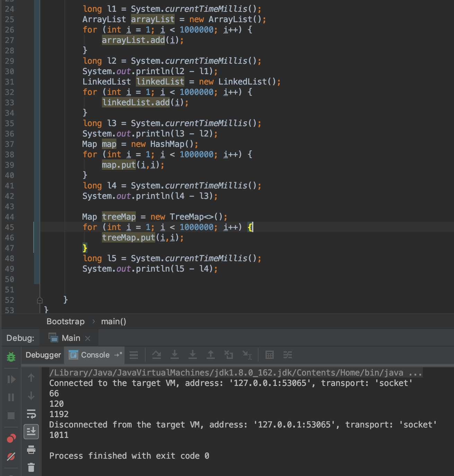Open Evaluate Expression calculator icon
Screen dimensions: 454x476
[x=270, y=355]
